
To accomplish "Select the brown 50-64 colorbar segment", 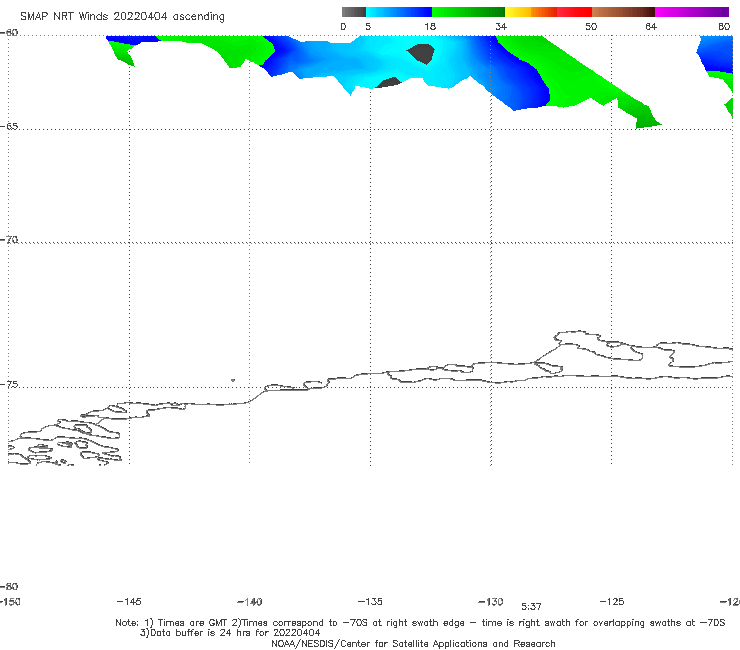I will (x=623, y=12).
